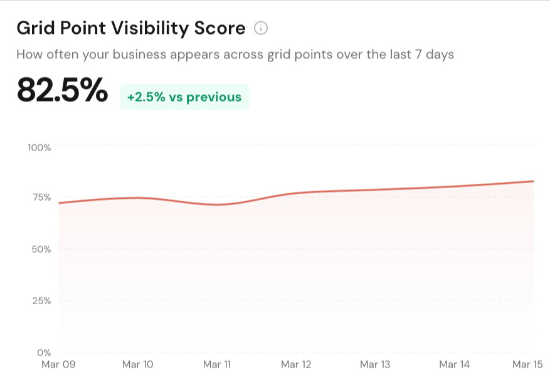Click the 100% y-axis label
Image resolution: width=550 pixels, height=392 pixels.
click(x=39, y=147)
